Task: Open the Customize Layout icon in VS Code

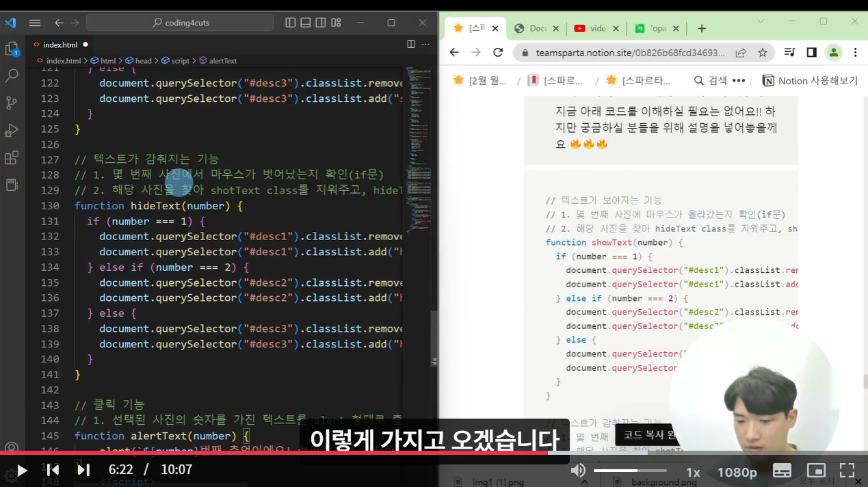Action: point(336,23)
